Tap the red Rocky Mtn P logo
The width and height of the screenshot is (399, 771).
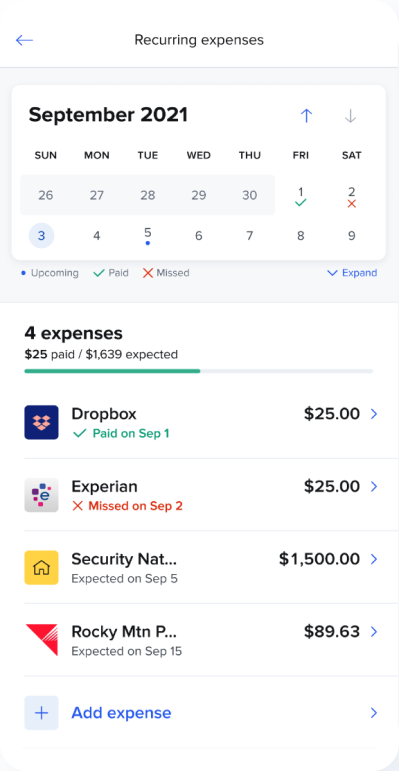coord(41,640)
